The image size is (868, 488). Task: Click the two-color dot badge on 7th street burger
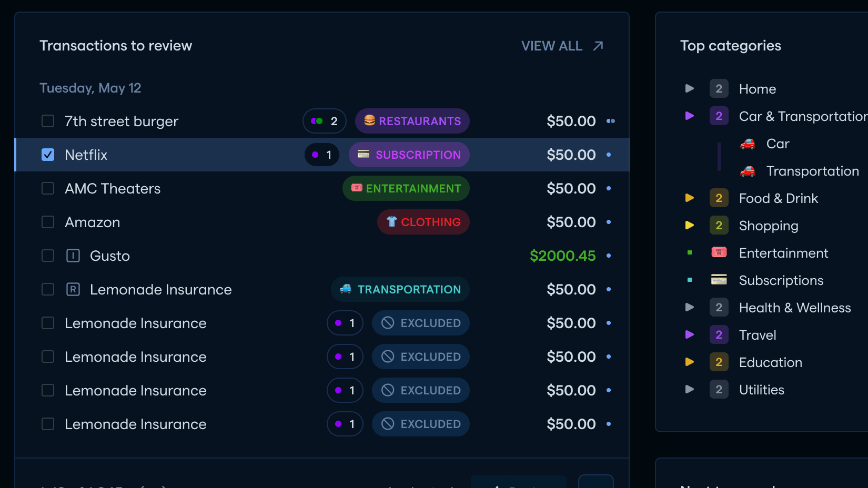[x=325, y=121]
